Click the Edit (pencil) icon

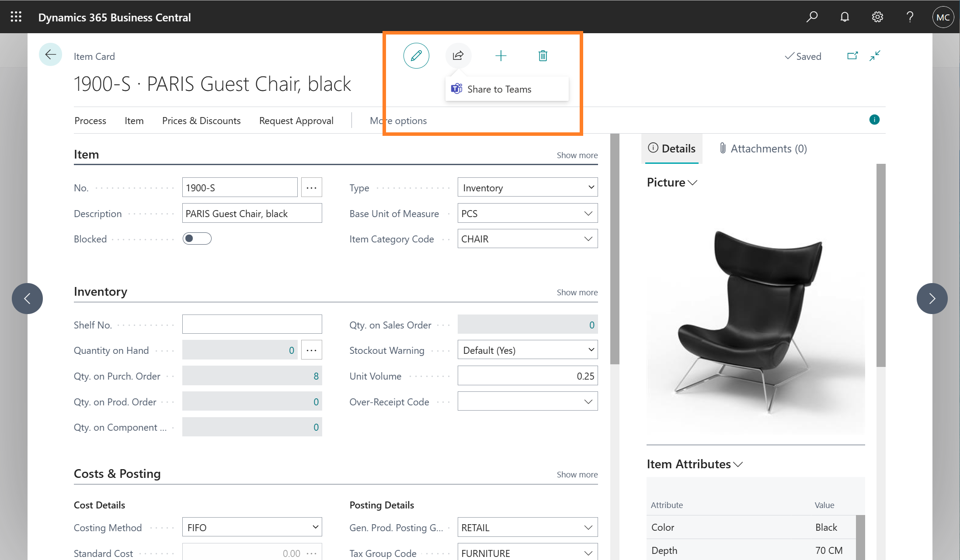[415, 56]
